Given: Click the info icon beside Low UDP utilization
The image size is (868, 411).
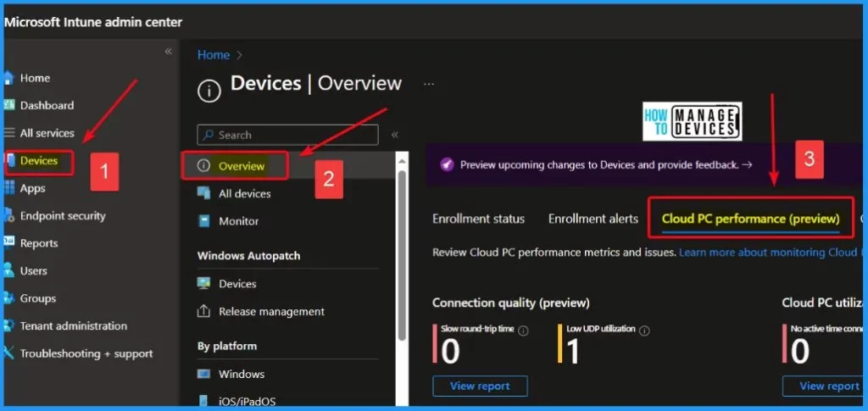Looking at the screenshot, I should pyautogui.click(x=644, y=330).
